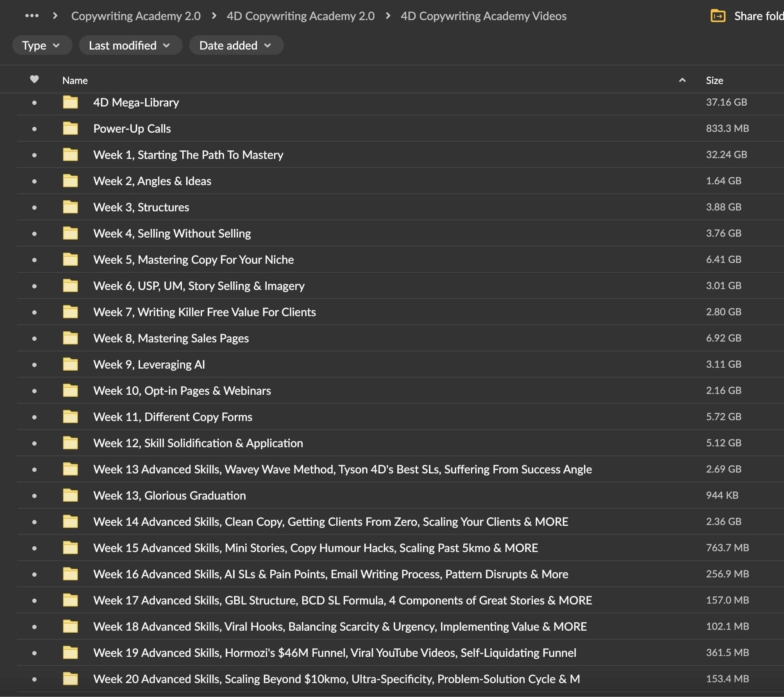Toggle favorite dot for Week 13, Glorious Graduation
The width and height of the screenshot is (784, 697).
(34, 496)
